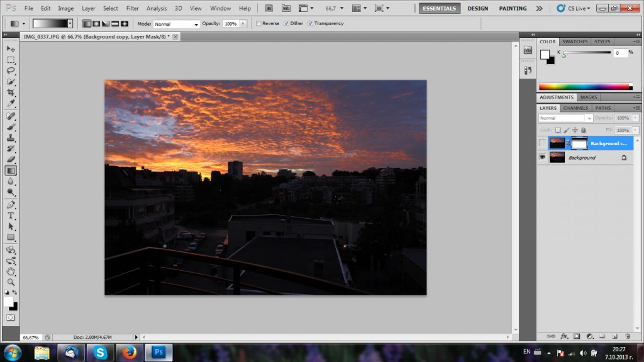Select the Hand tool

coord(11,271)
